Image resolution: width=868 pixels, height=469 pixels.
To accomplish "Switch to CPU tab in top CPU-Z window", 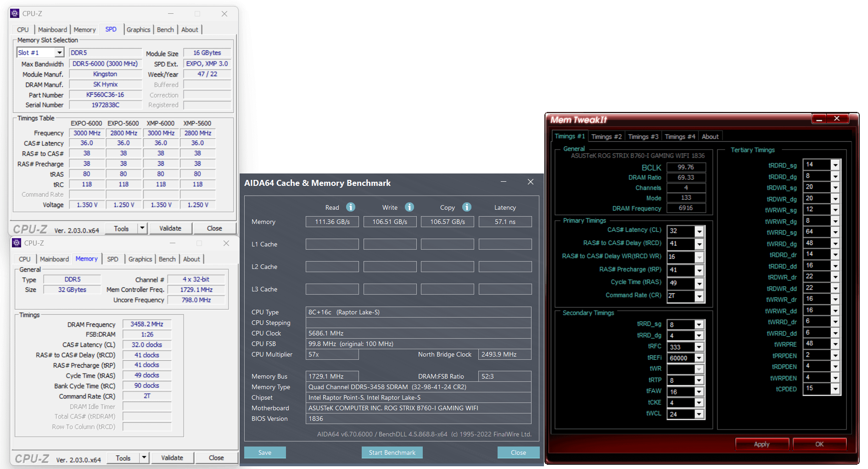I will point(23,29).
